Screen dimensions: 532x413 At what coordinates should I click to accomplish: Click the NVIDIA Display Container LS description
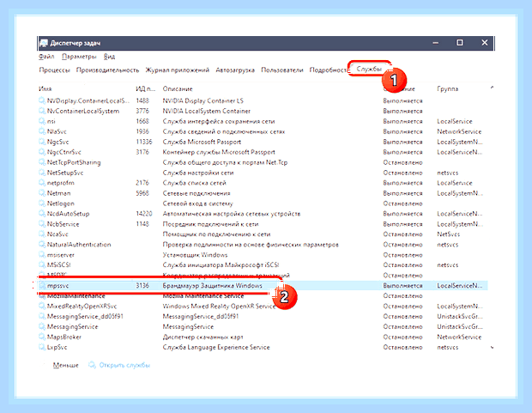pos(203,100)
